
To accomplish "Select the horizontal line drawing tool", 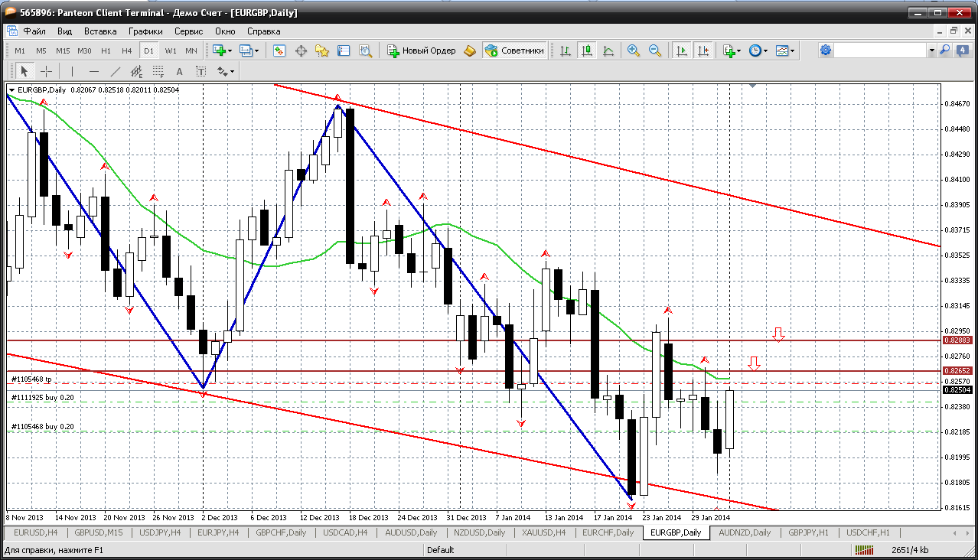I will (93, 71).
